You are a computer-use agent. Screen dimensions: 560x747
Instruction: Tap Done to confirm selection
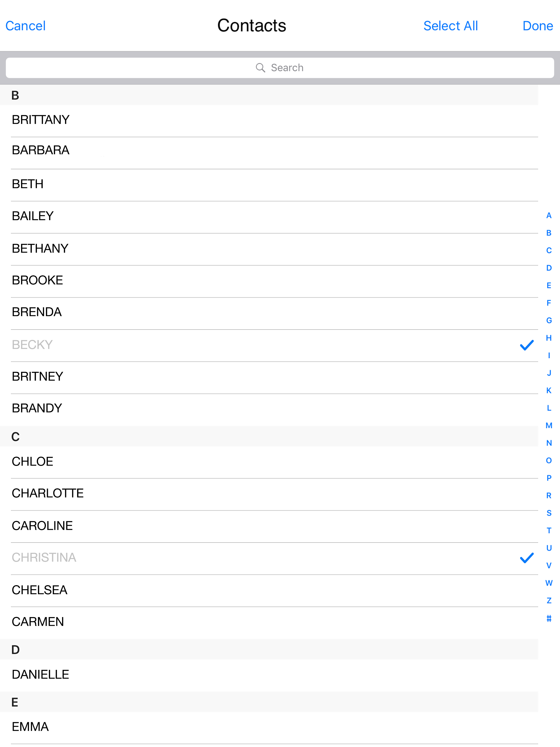click(537, 26)
